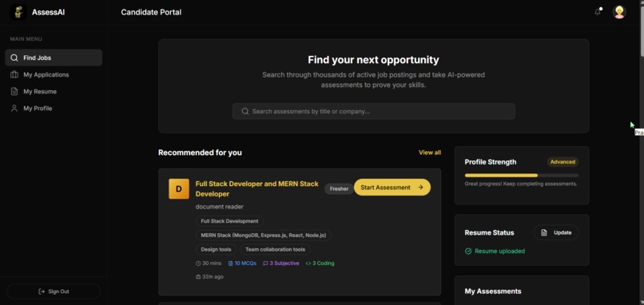Click the AssessAI brand name
644x305 pixels.
[x=48, y=12]
